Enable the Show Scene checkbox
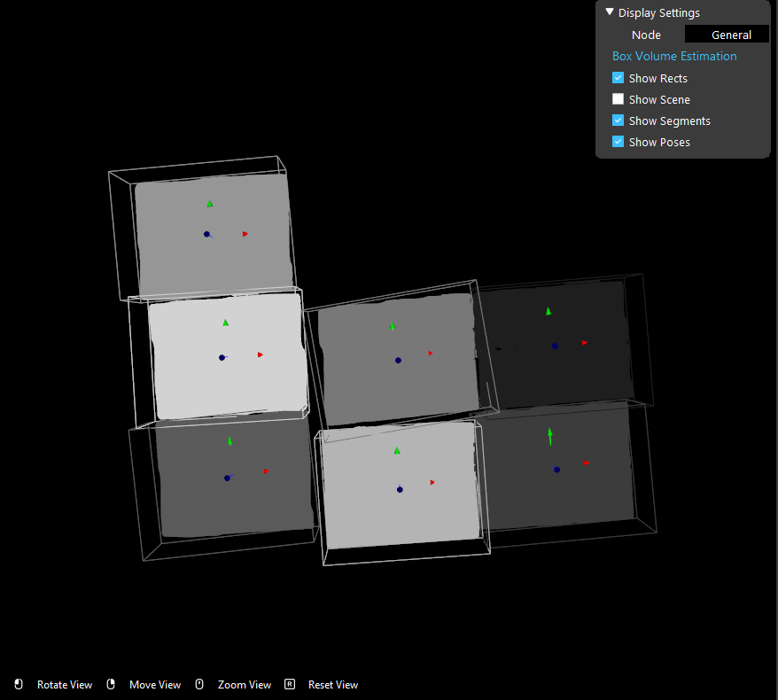Screen dimensions: 778x700 618,99
